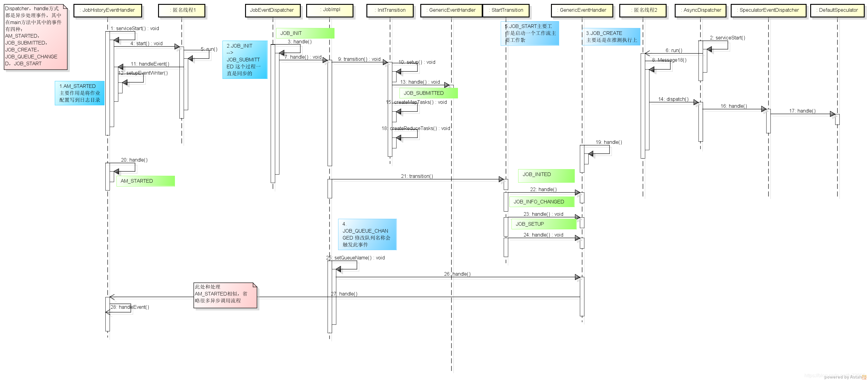Click message '8: Message18()'

669,60
